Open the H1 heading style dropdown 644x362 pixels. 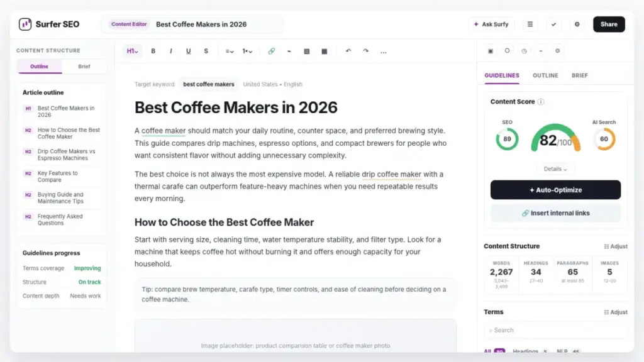point(132,52)
